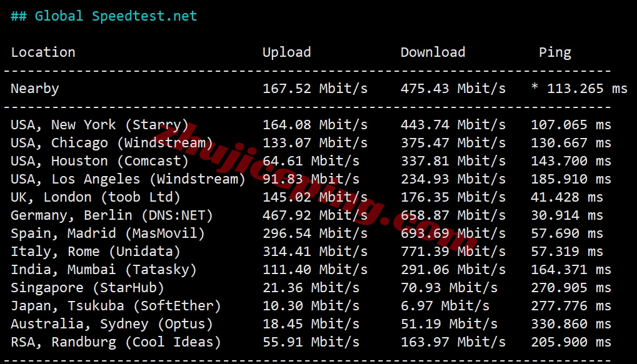Click Berlin download value 658.87 Mbit/s
The height and width of the screenshot is (364, 637).
(x=453, y=215)
